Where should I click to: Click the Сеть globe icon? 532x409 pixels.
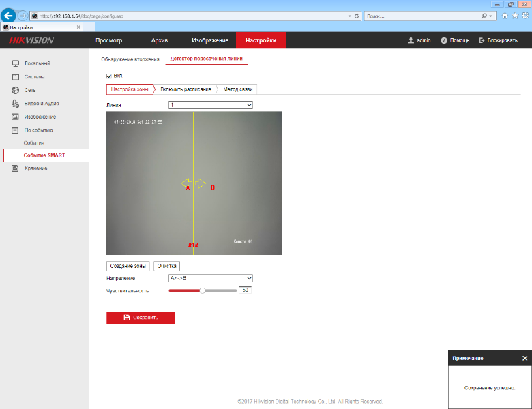point(15,90)
